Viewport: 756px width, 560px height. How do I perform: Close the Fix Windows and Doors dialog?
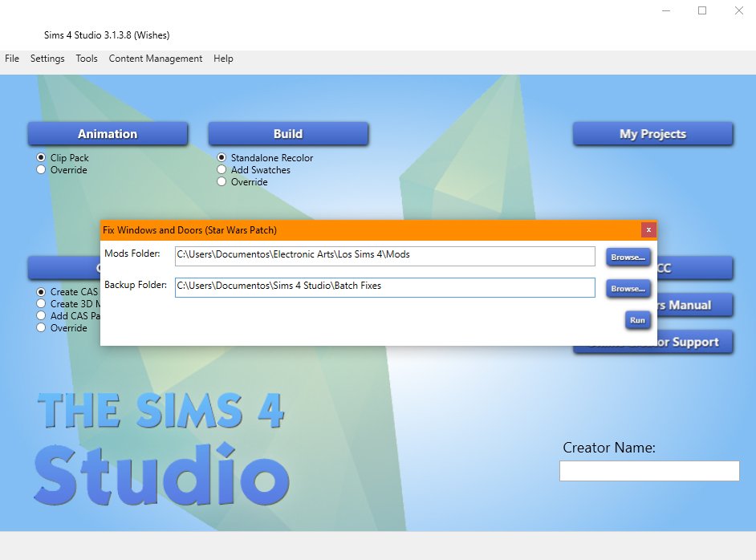coord(648,230)
